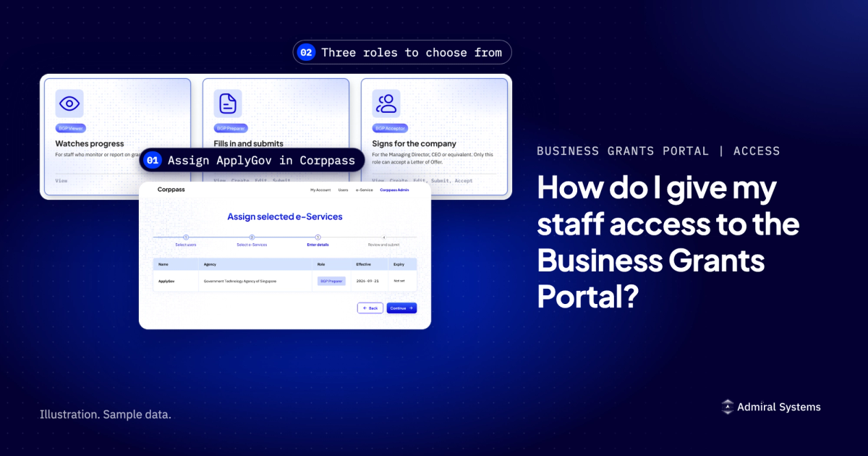Click the 'Expiry' column header
Image resolution: width=868 pixels, height=456 pixels.
click(x=399, y=264)
